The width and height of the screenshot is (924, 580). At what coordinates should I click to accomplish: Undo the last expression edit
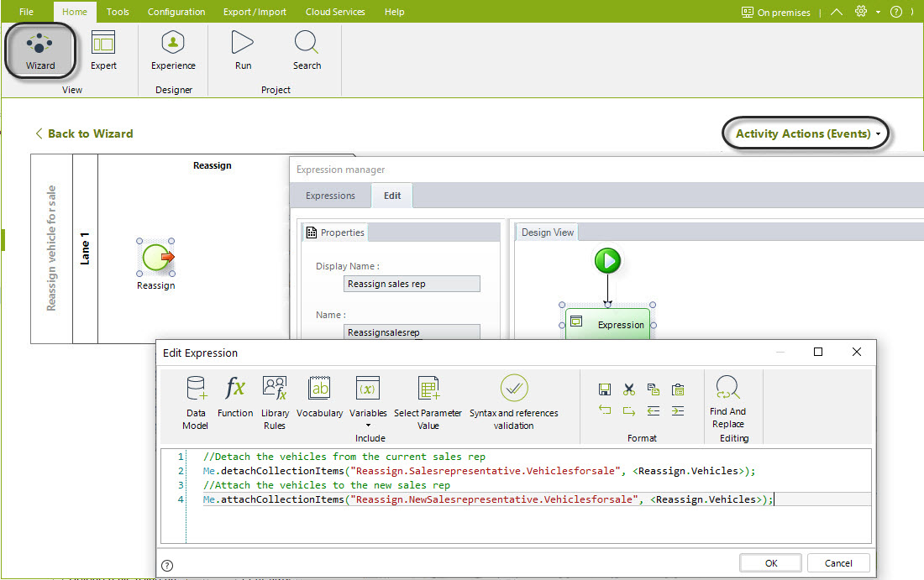[605, 410]
